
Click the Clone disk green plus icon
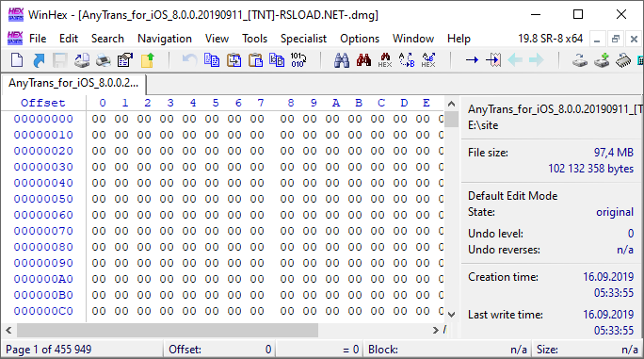pos(602,60)
